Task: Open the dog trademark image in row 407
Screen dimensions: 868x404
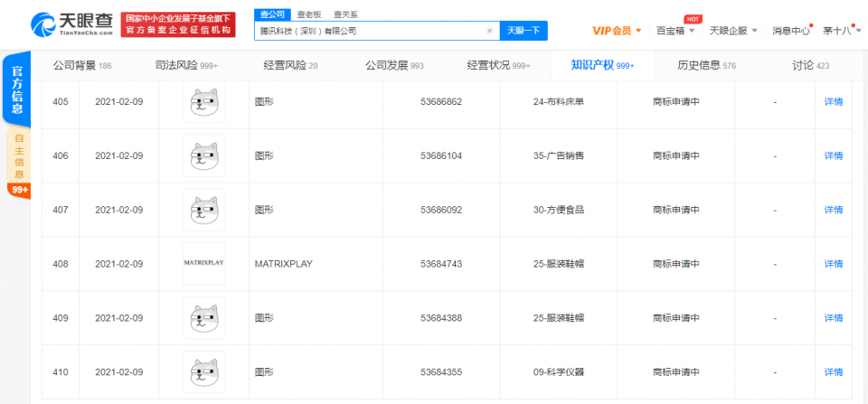Action: pyautogui.click(x=204, y=210)
